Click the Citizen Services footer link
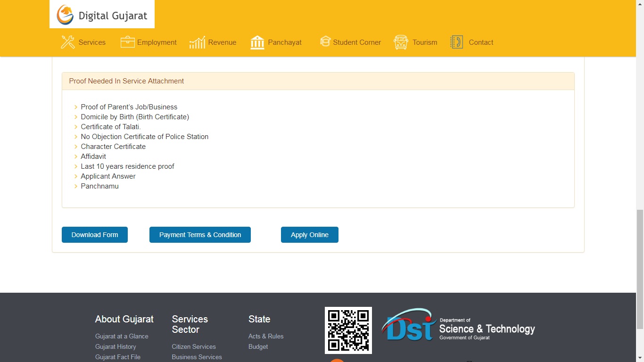 point(193,346)
